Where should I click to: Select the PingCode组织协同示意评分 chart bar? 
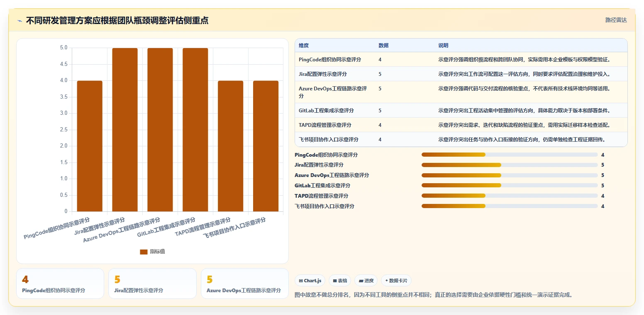tap(90, 146)
